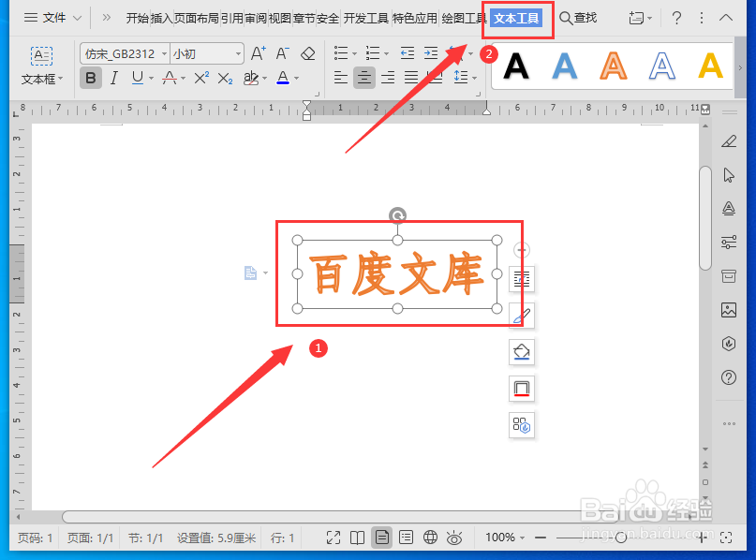Collapse the ribbon with the chevron

click(726, 19)
